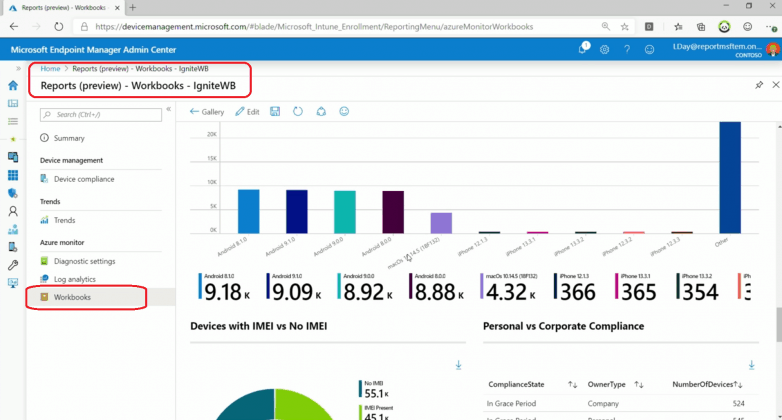The height and width of the screenshot is (420, 782).
Task: Click the Search (Ctrl+/) menu field
Action: (x=100, y=115)
